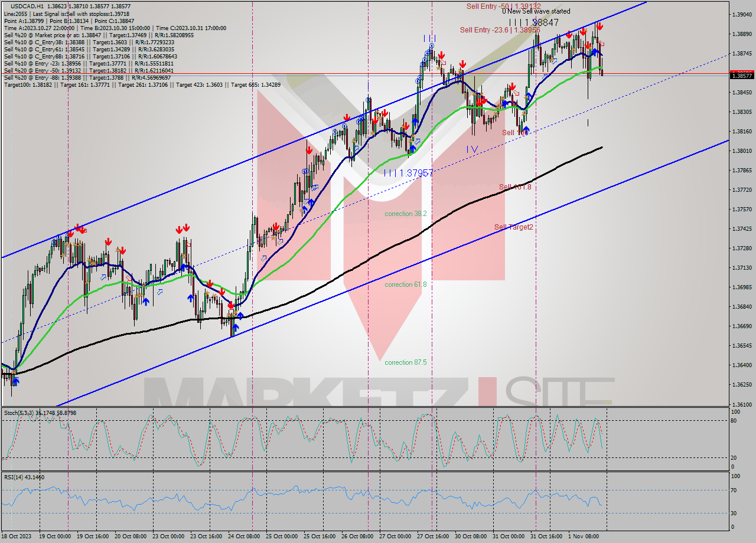
Task: Click price axis value 1.38450
Action: tap(742, 92)
